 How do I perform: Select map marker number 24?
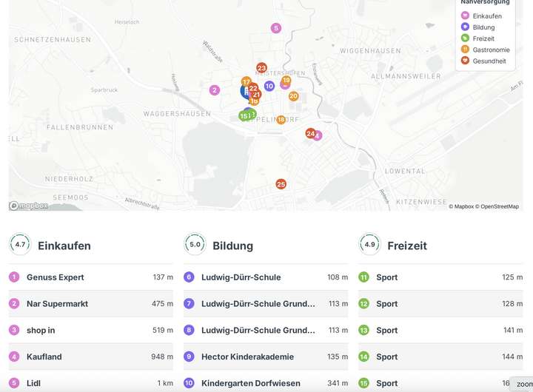pos(310,133)
